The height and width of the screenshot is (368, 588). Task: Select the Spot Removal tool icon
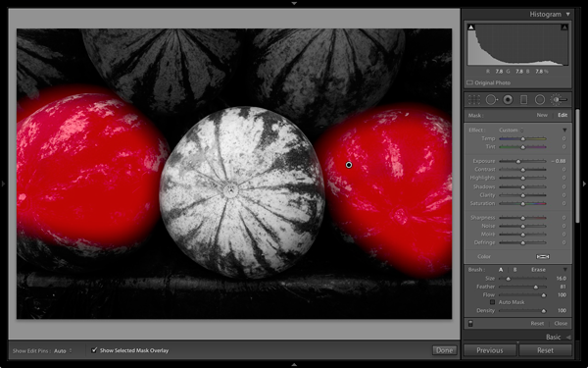pyautogui.click(x=491, y=99)
